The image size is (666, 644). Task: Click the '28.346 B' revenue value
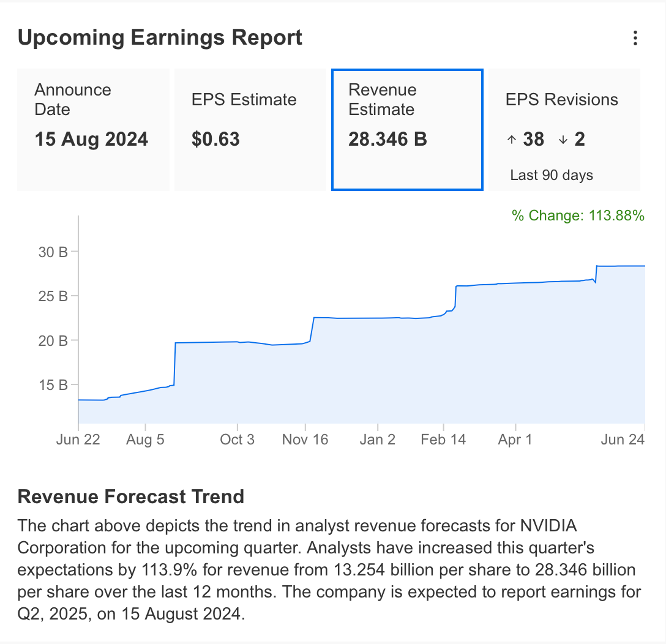pyautogui.click(x=388, y=140)
